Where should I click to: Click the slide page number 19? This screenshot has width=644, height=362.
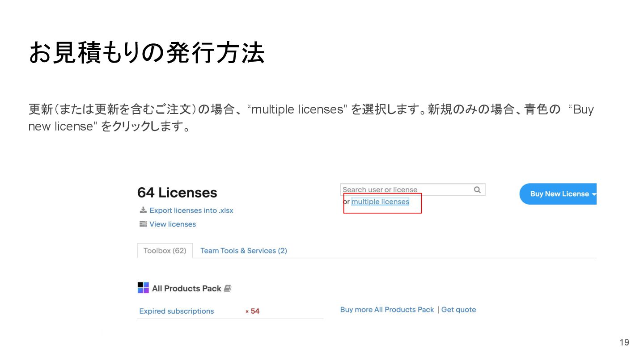point(624,342)
